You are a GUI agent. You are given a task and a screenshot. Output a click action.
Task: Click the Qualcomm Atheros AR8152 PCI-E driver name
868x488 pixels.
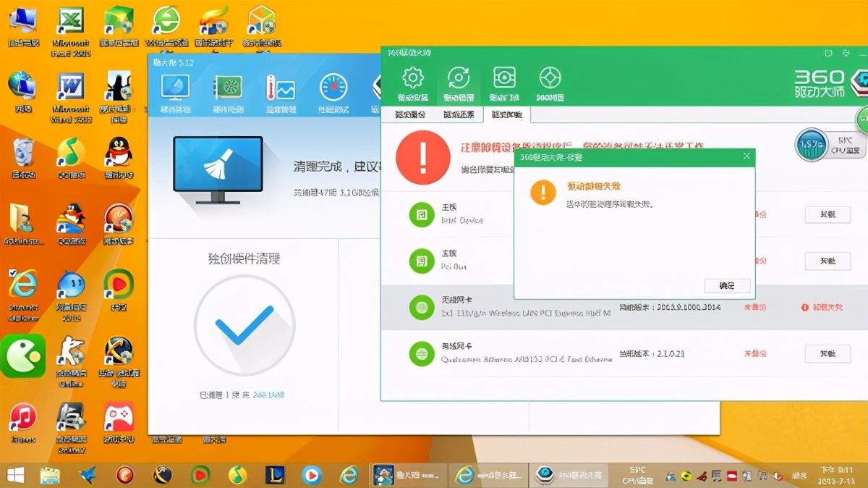(526, 359)
